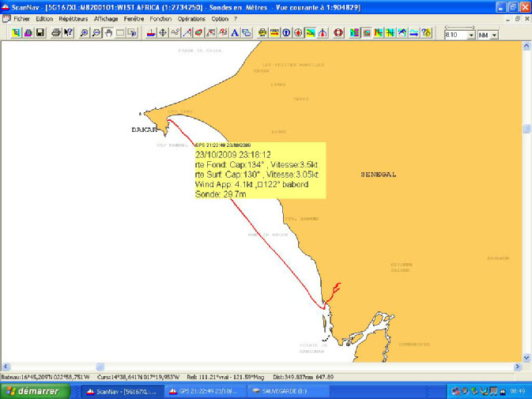Select the hand pan tool
Screen dimensions: 532x399
(108, 33)
